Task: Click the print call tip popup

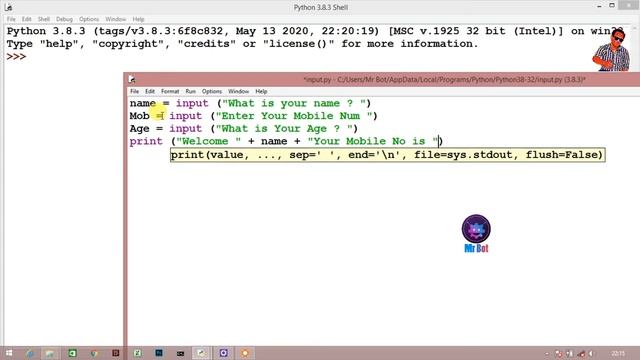Action: (387, 155)
